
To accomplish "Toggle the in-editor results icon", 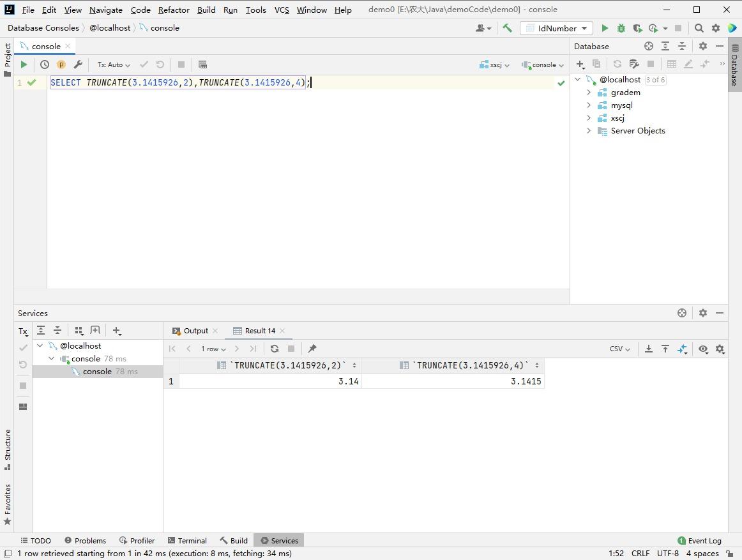I will (x=202, y=64).
